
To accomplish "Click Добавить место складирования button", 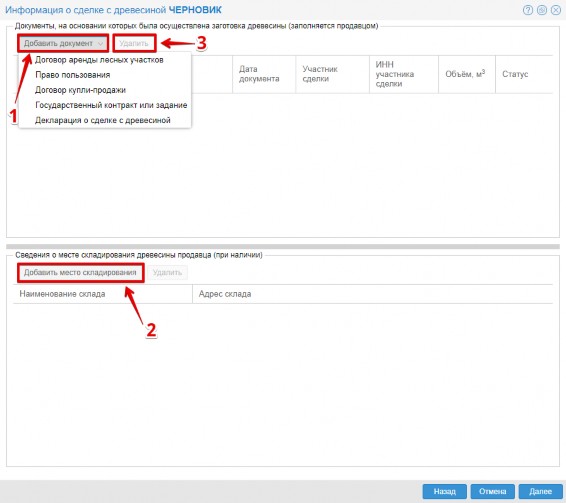I will pyautogui.click(x=80, y=273).
